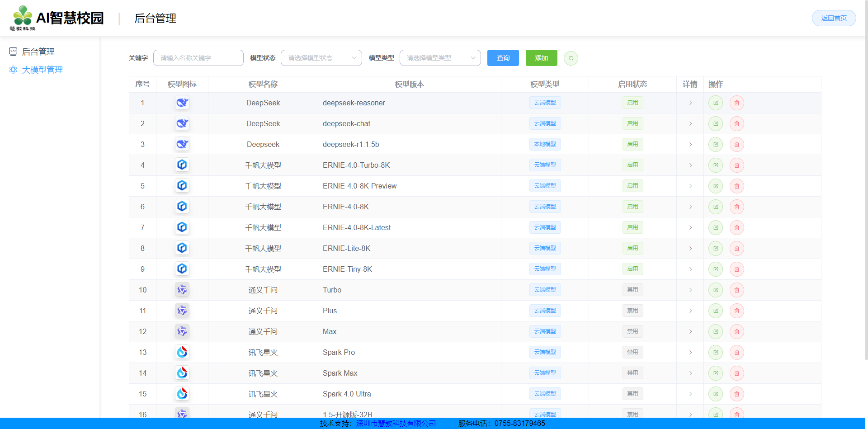Edit the Plus model row
The width and height of the screenshot is (868, 429).
[716, 311]
